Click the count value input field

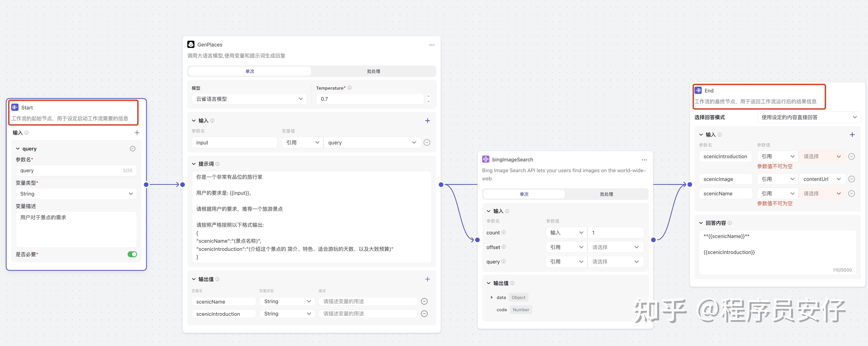pyautogui.click(x=615, y=232)
